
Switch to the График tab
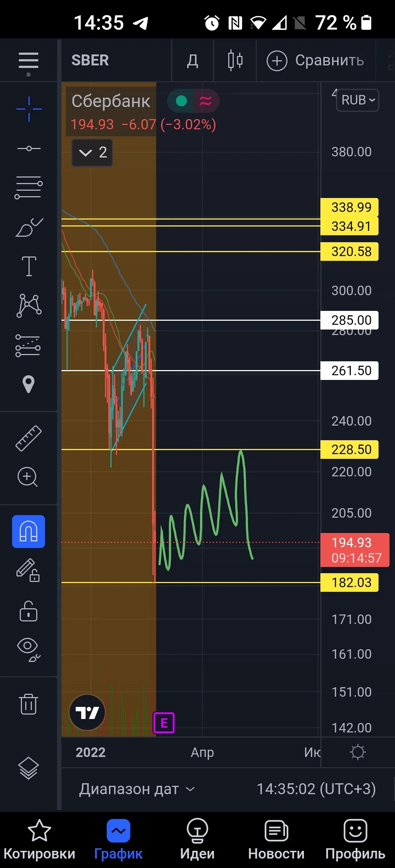pos(118,840)
